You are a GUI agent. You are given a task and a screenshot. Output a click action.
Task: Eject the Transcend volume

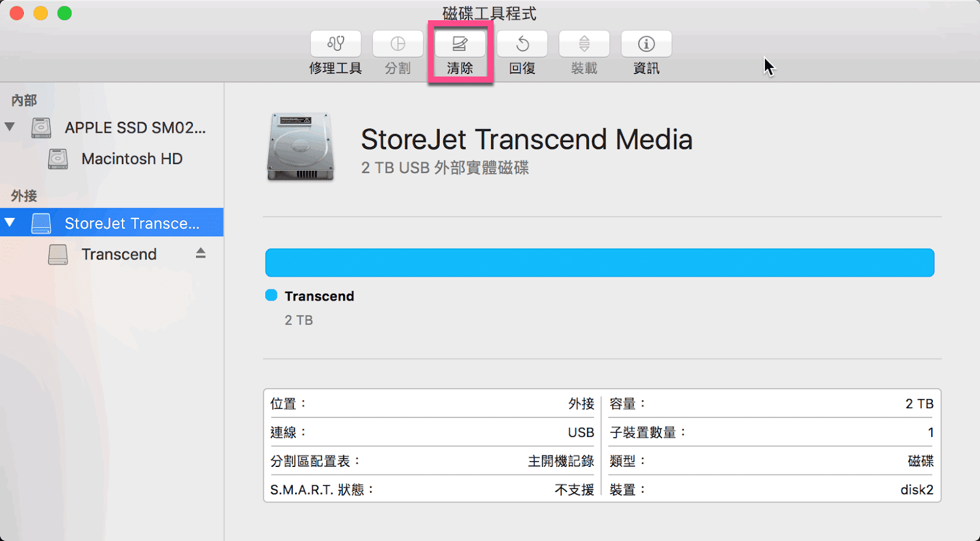tap(200, 253)
